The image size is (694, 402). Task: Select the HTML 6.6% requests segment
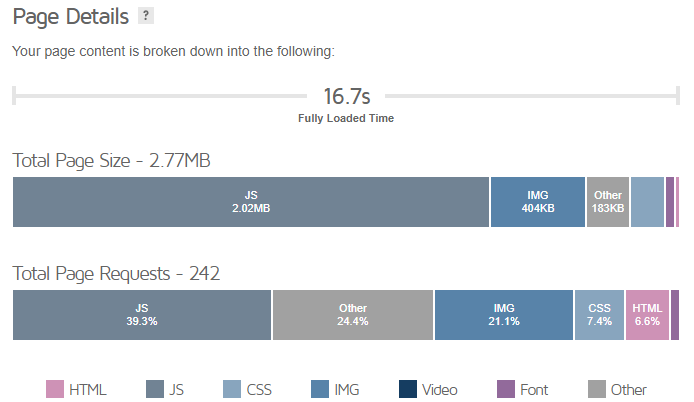point(647,315)
